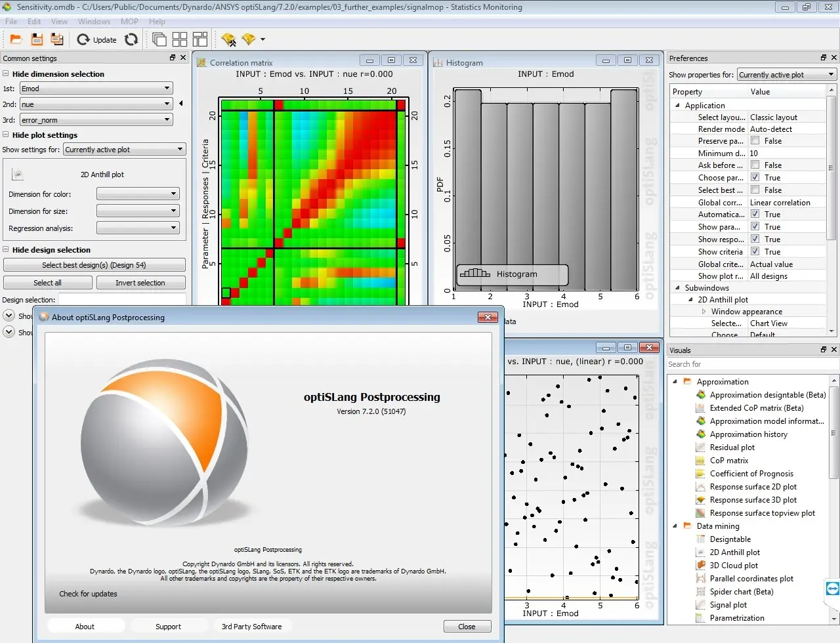Toggle the Ask before ... checkbox
Image resolution: width=840 pixels, height=643 pixels.
[x=755, y=165]
